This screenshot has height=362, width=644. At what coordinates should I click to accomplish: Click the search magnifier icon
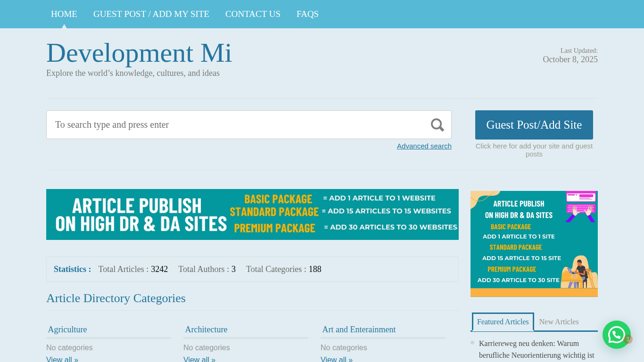pyautogui.click(x=437, y=125)
